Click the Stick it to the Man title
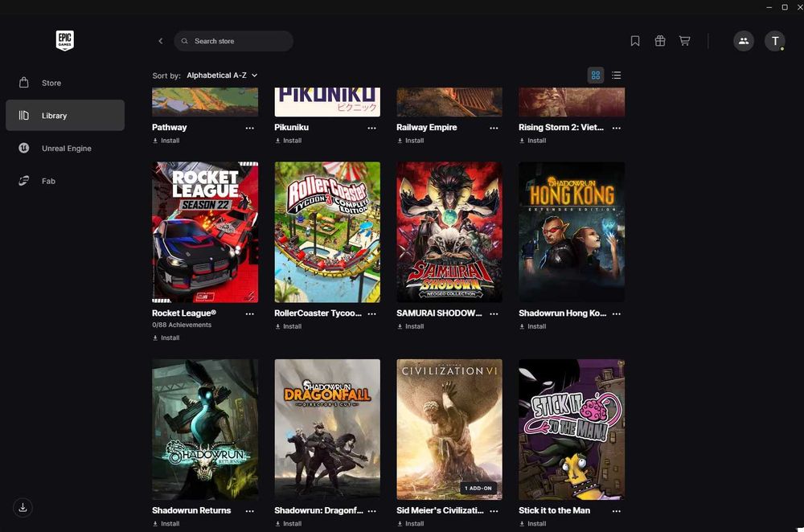This screenshot has height=532, width=804. (x=554, y=510)
